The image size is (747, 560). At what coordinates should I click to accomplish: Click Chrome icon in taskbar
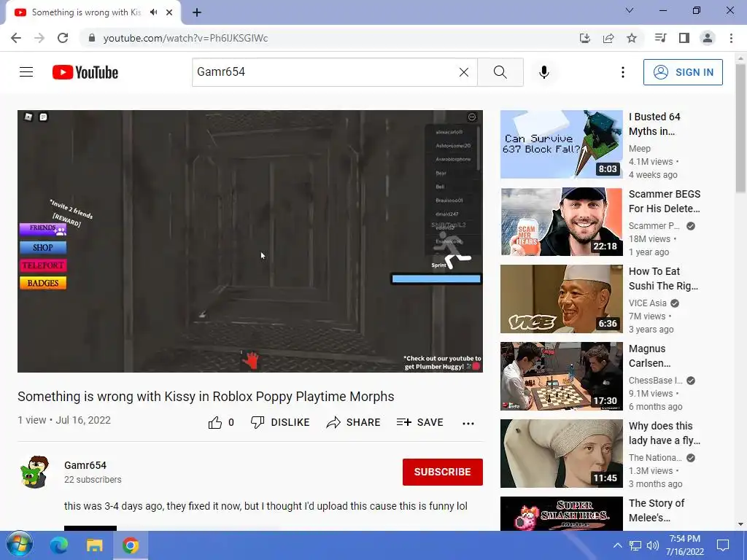[x=130, y=545]
